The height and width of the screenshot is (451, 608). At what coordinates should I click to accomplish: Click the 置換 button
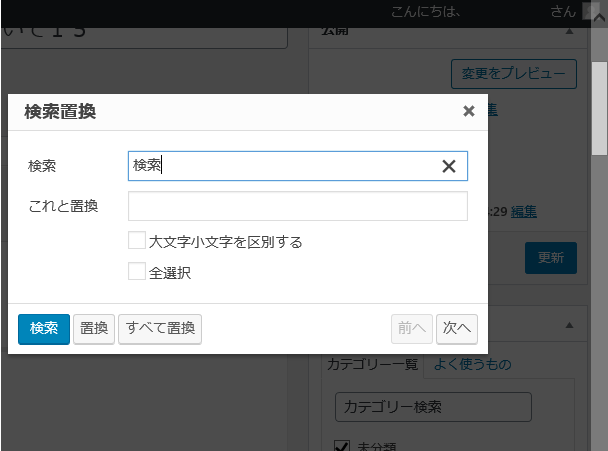(x=93, y=328)
